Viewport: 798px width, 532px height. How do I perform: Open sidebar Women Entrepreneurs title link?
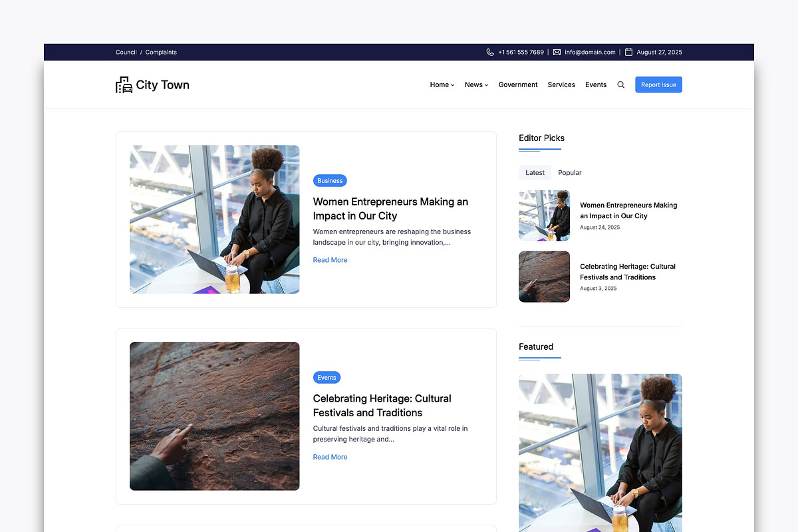tap(628, 211)
